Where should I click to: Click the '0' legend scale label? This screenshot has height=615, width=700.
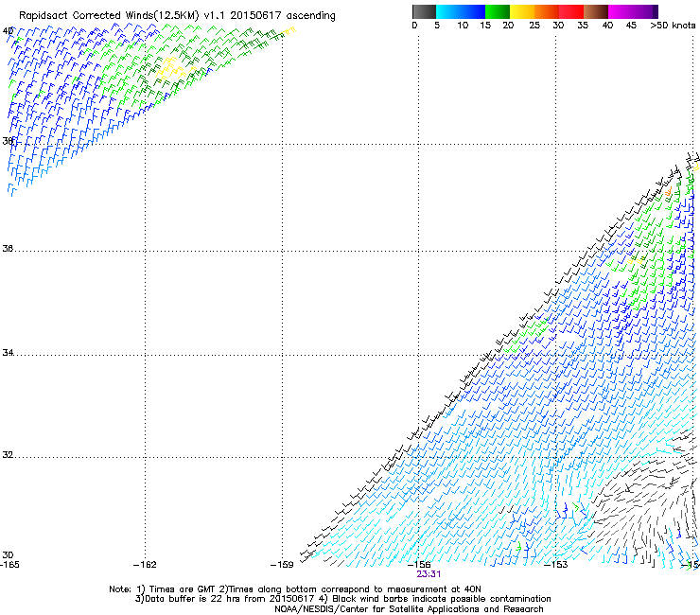tap(414, 26)
